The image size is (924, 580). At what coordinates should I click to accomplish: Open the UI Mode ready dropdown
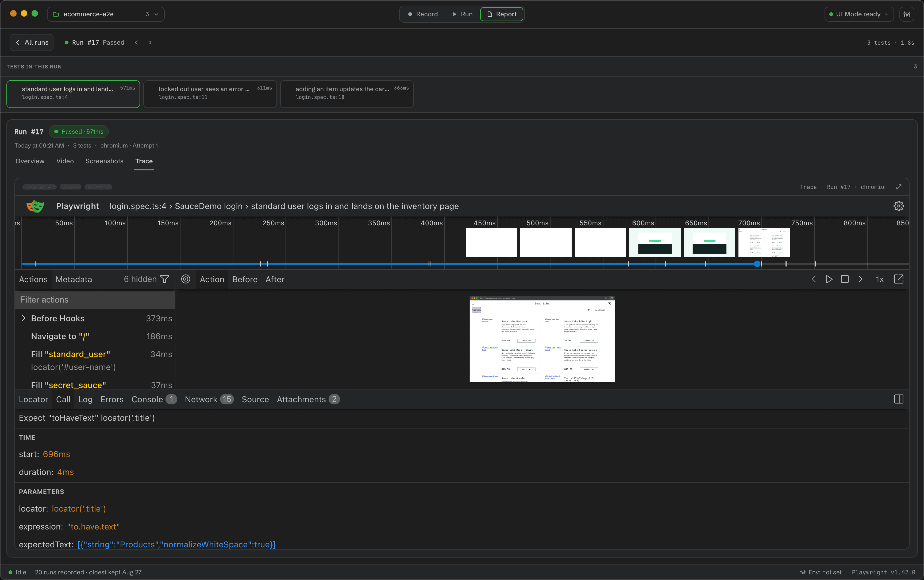pyautogui.click(x=859, y=14)
